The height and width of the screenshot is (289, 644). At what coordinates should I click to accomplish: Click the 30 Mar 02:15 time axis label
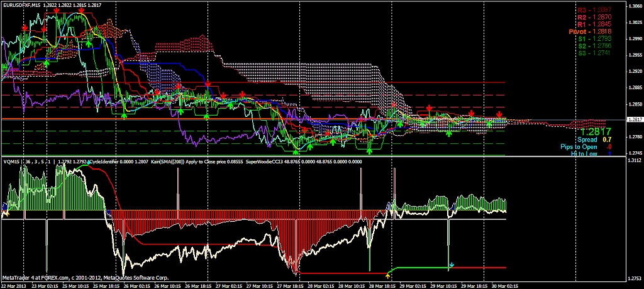click(504, 285)
